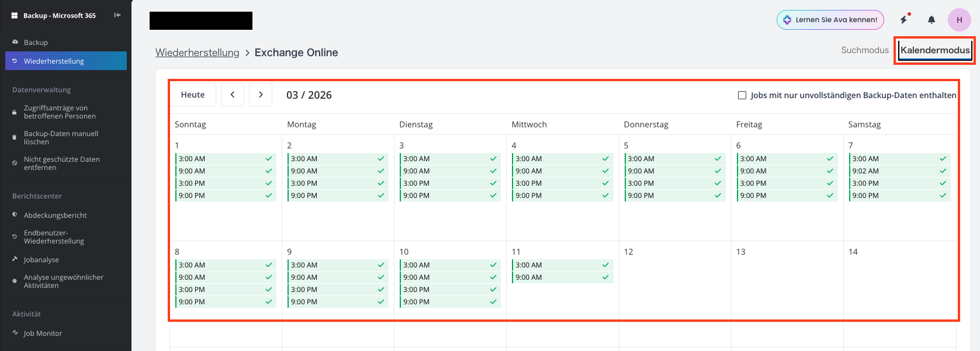Switch to the Suchmodus tab
The width and height of the screenshot is (980, 351).
click(x=865, y=50)
